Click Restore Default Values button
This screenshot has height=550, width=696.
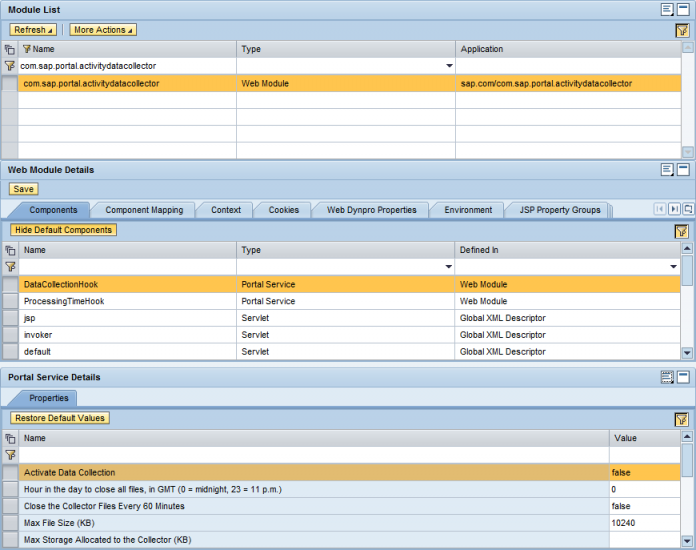60,418
